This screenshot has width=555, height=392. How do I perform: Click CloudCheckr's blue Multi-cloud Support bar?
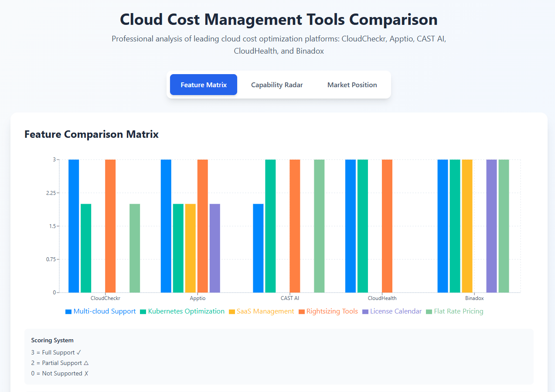[x=74, y=226]
